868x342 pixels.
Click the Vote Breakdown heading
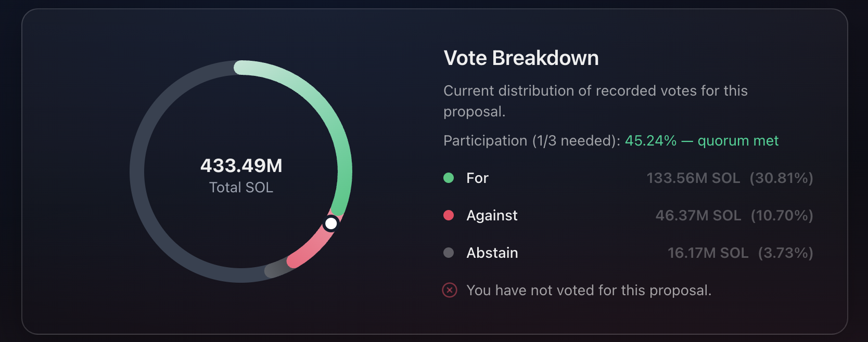tap(521, 58)
